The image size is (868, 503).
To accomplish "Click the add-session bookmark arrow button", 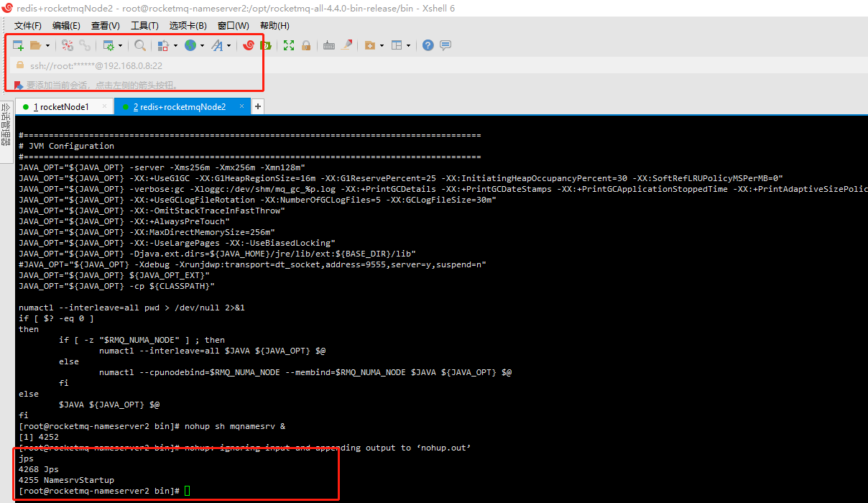I will click(19, 85).
